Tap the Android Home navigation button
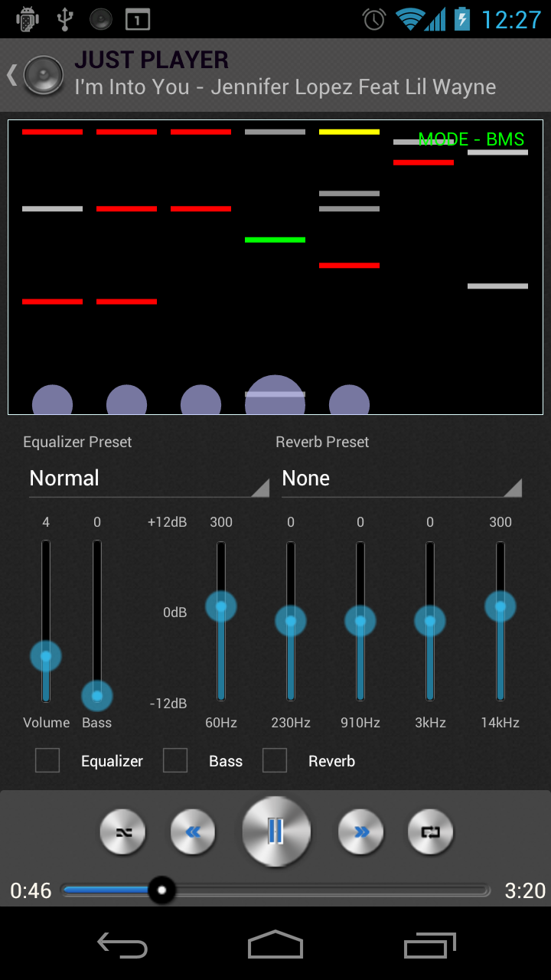551x980 pixels. [x=275, y=945]
